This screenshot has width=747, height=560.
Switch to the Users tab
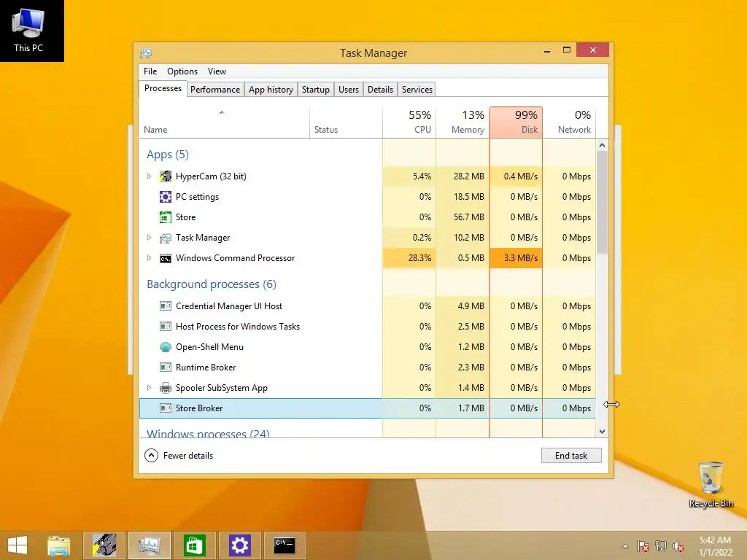point(348,90)
